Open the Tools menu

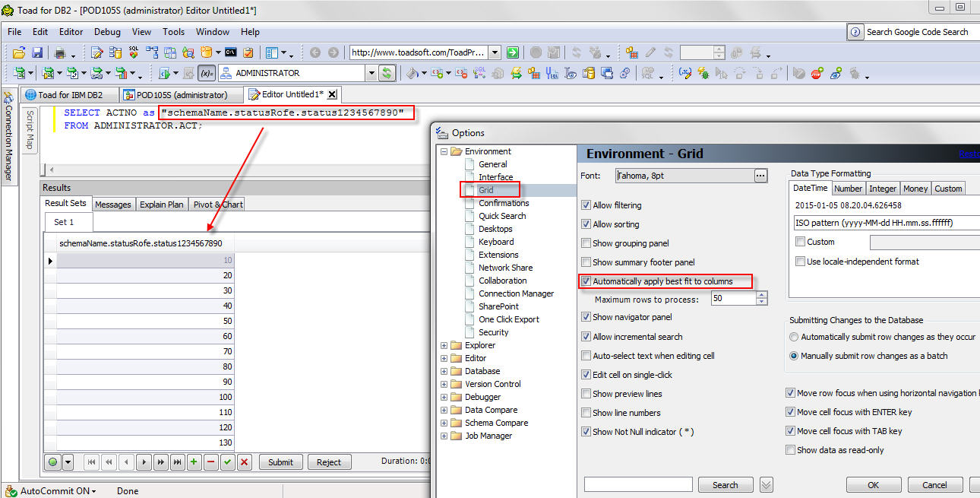tap(173, 32)
